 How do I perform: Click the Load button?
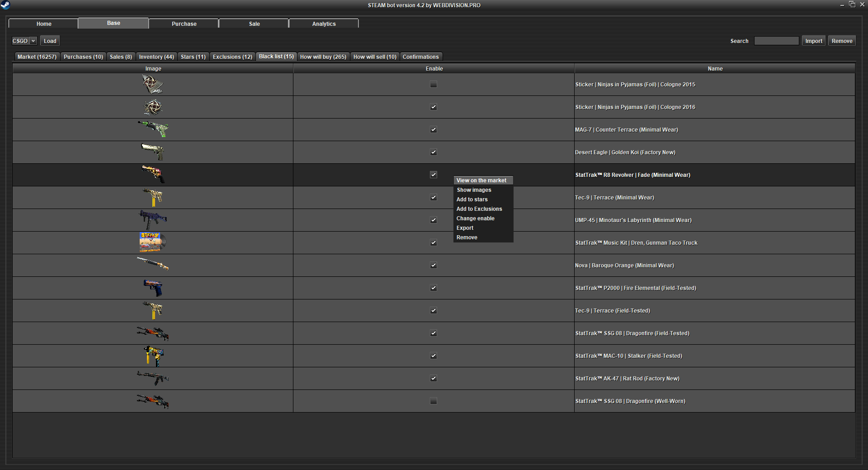point(50,41)
